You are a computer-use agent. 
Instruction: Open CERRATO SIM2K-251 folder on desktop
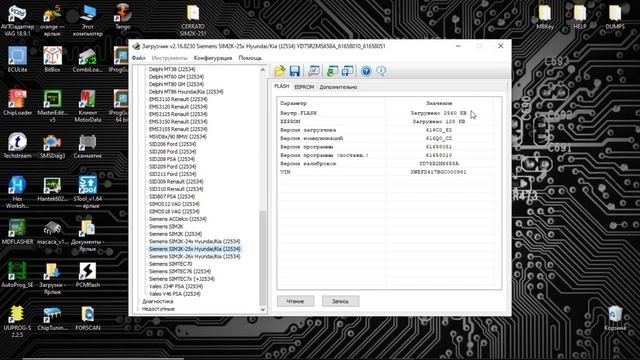[x=193, y=20]
